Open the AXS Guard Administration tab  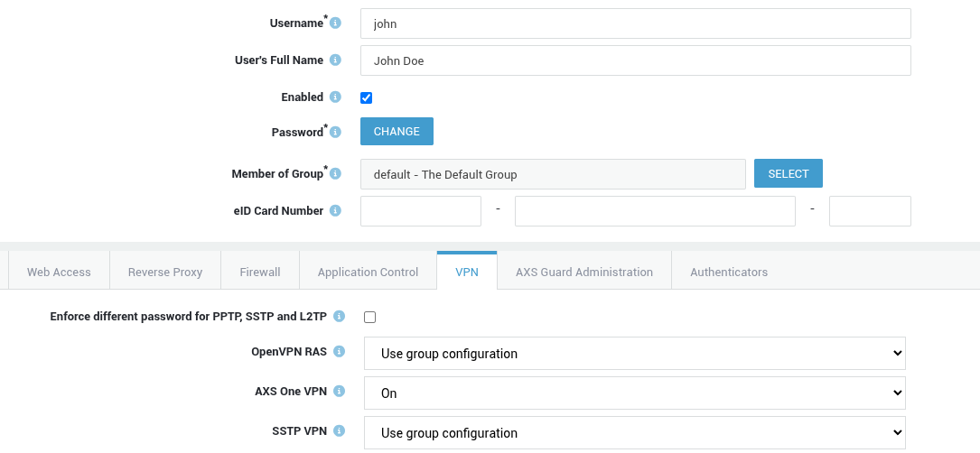(x=584, y=272)
